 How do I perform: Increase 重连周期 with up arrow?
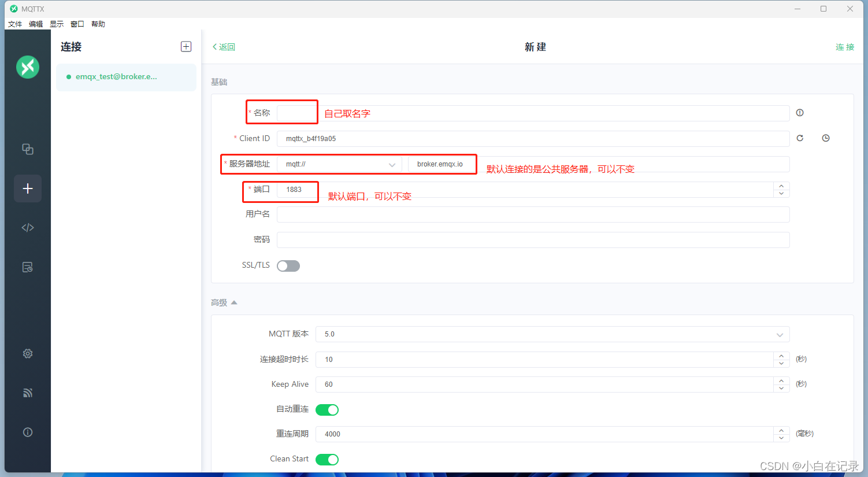click(x=781, y=430)
